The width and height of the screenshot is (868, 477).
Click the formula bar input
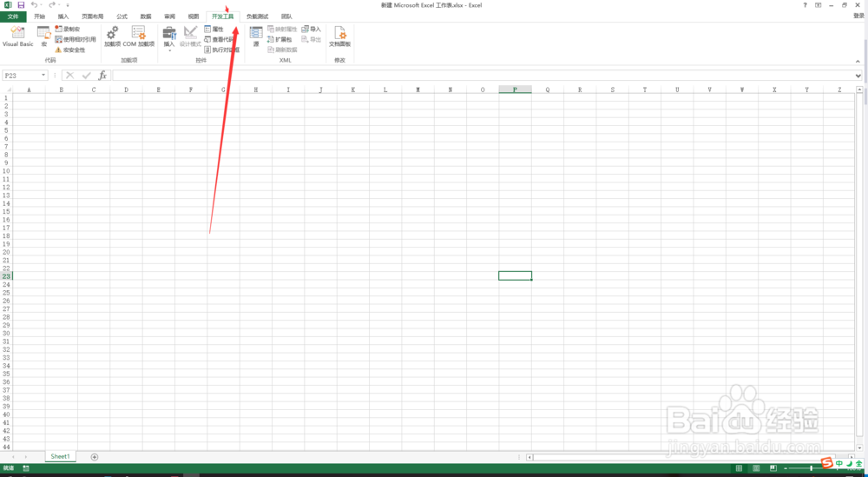tap(483, 76)
